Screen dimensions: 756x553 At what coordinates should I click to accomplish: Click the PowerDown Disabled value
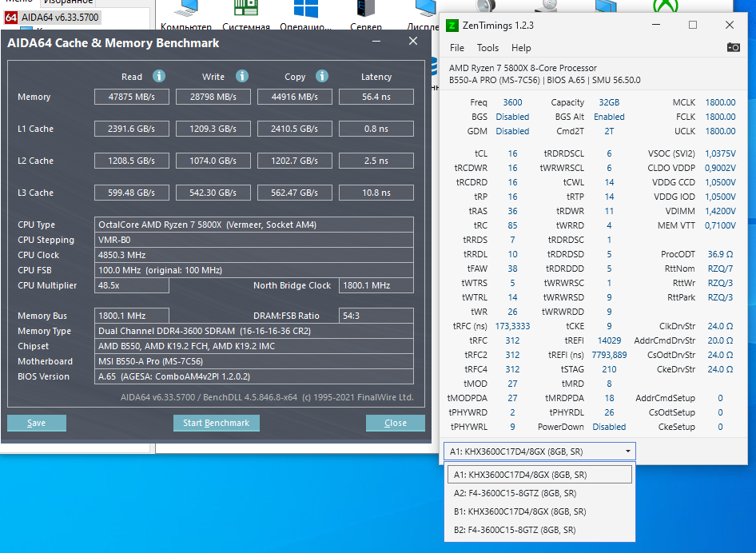coord(609,427)
